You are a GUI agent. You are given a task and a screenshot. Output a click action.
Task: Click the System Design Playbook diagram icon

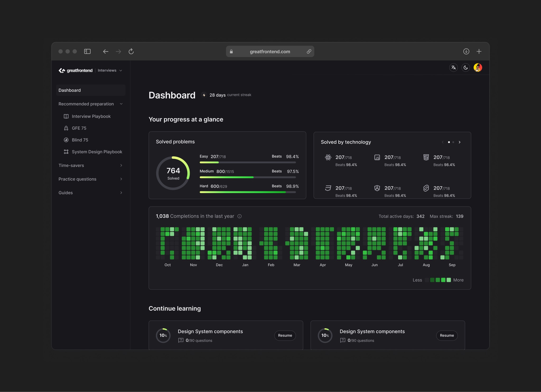pos(66,152)
